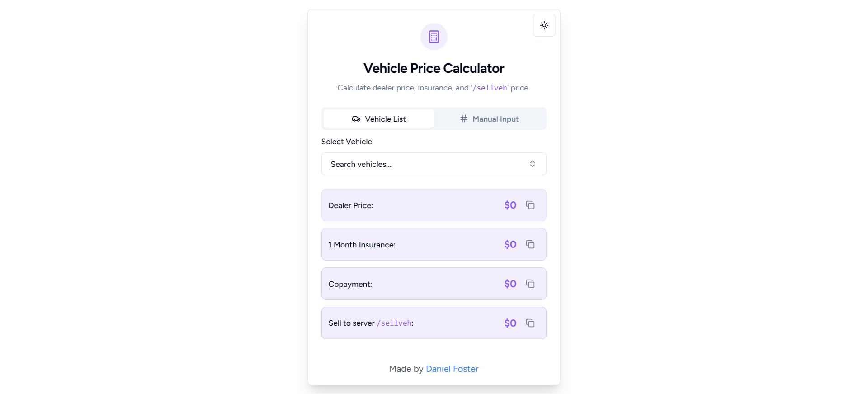Image resolution: width=868 pixels, height=394 pixels.
Task: Toggle the light/dark theme sun button
Action: click(544, 25)
